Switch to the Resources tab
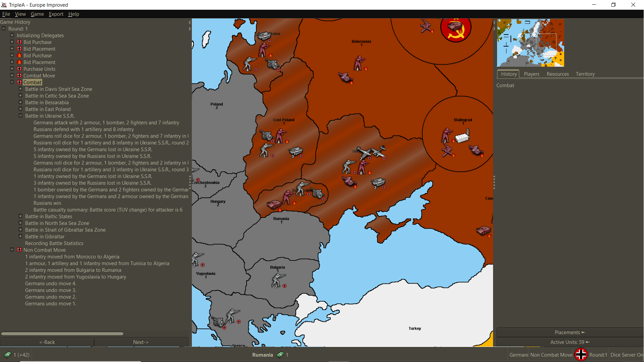 pyautogui.click(x=557, y=74)
